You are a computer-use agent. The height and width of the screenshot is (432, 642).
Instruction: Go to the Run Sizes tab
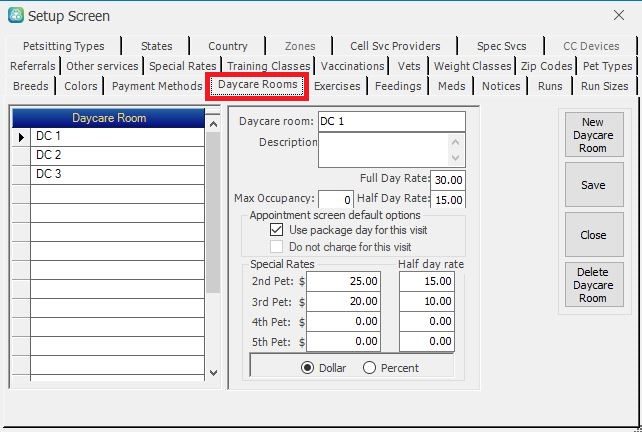[x=604, y=86]
